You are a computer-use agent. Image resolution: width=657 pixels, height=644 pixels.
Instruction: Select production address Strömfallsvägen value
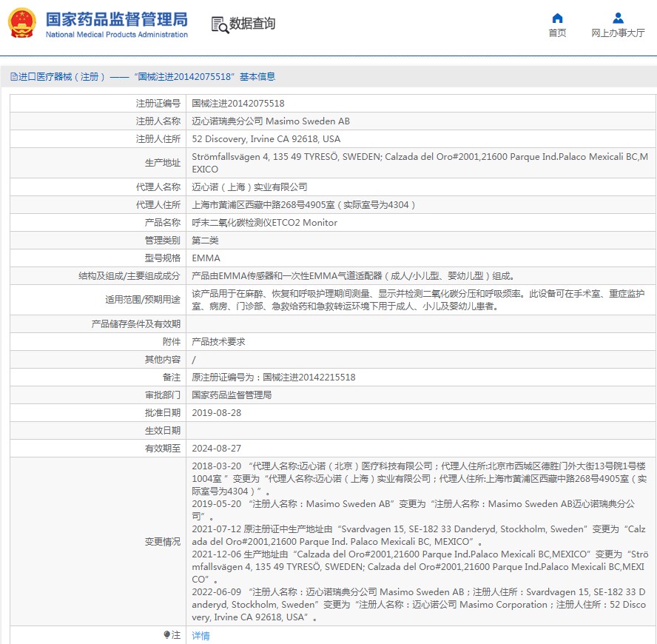point(420,163)
